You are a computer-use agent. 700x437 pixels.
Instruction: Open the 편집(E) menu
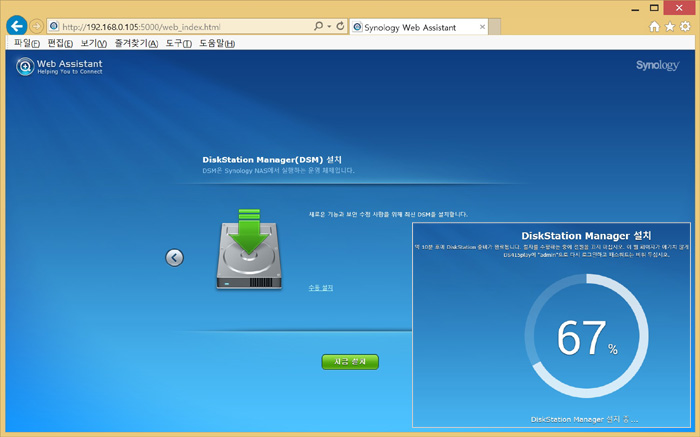coord(60,43)
